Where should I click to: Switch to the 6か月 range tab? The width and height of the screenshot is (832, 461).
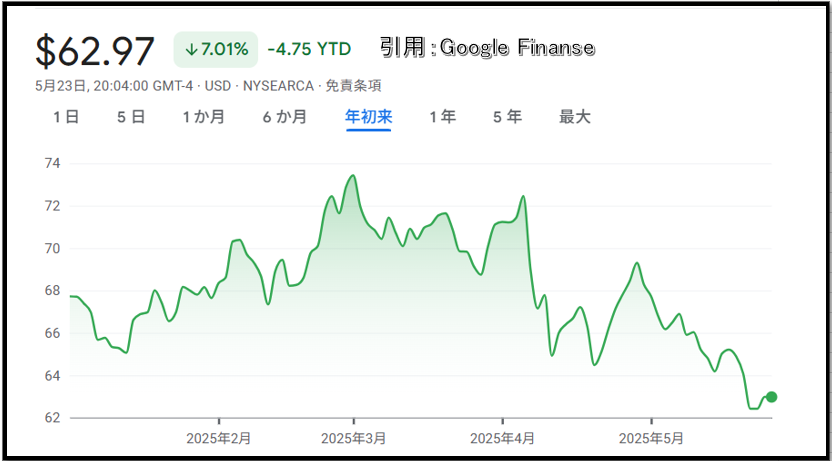285,117
